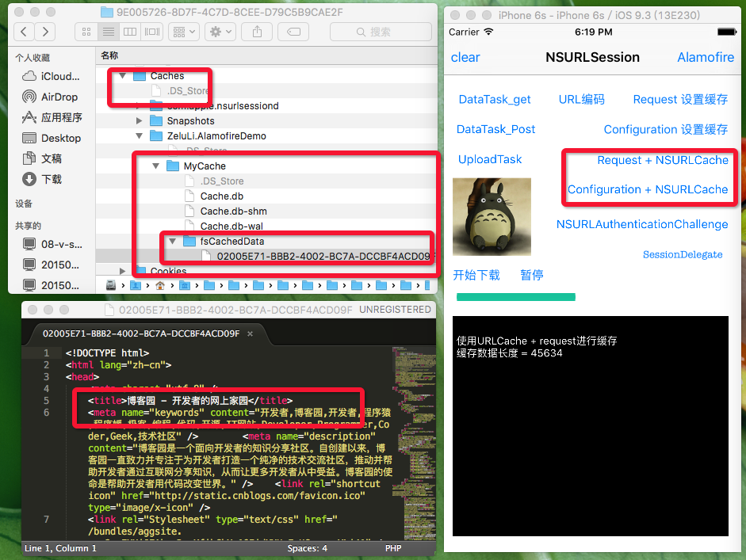The height and width of the screenshot is (560, 746).
Task: Select the Cache.db file in Finder
Action: click(221, 196)
